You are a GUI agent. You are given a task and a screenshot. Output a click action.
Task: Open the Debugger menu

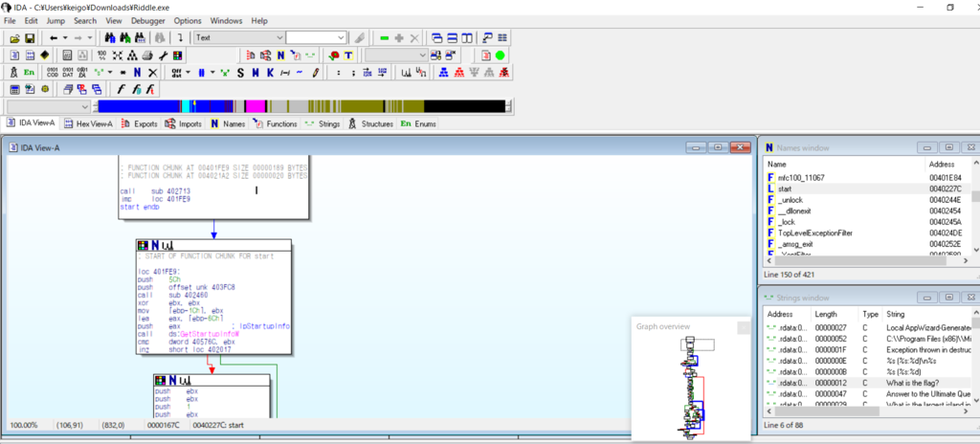[x=148, y=21]
